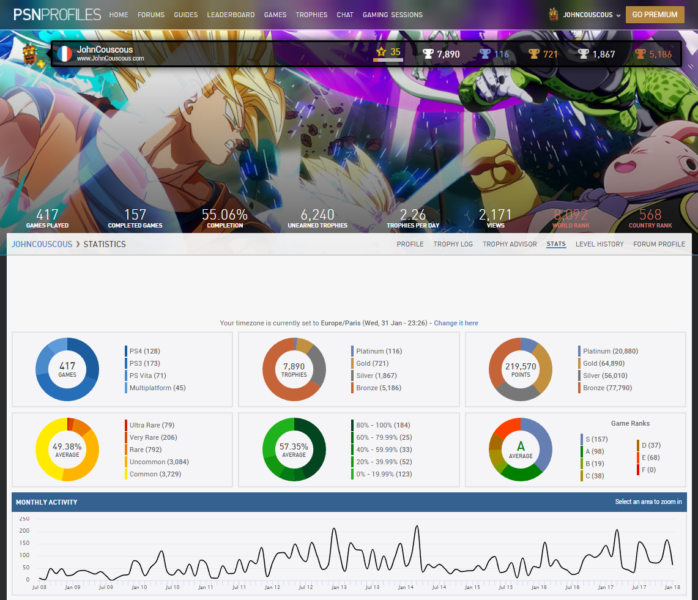This screenshot has width=698, height=600.
Task: Click the 568 COUNTRY RANK stat
Action: pyautogui.click(x=650, y=218)
